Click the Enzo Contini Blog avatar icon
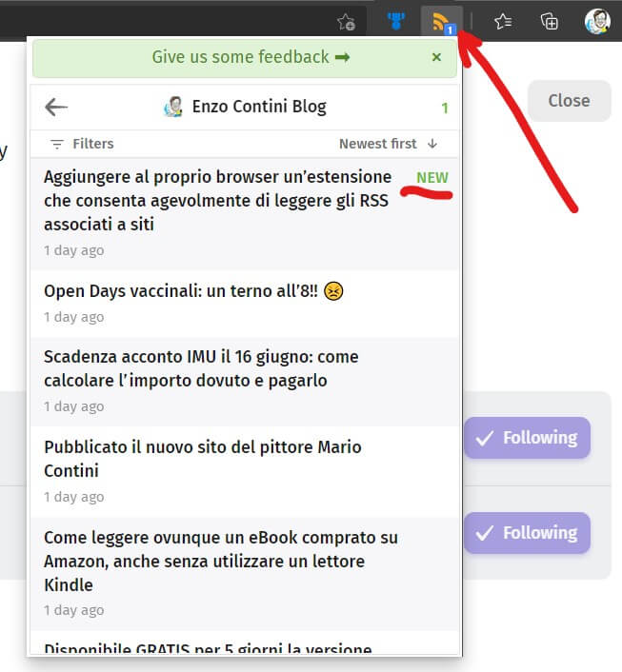Image resolution: width=622 pixels, height=672 pixels. click(172, 107)
